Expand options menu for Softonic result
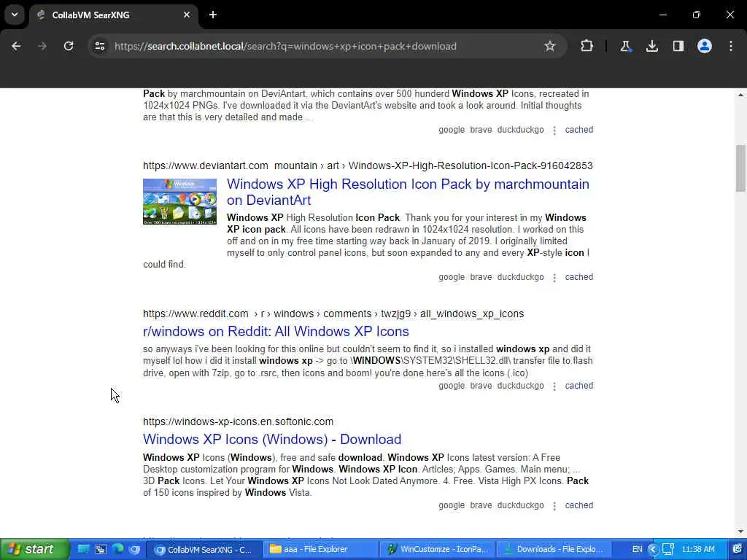Viewport: 747px width, 560px height. pos(554,506)
